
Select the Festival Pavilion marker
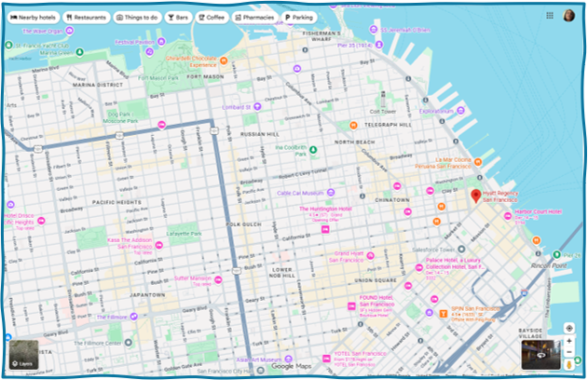point(161,42)
